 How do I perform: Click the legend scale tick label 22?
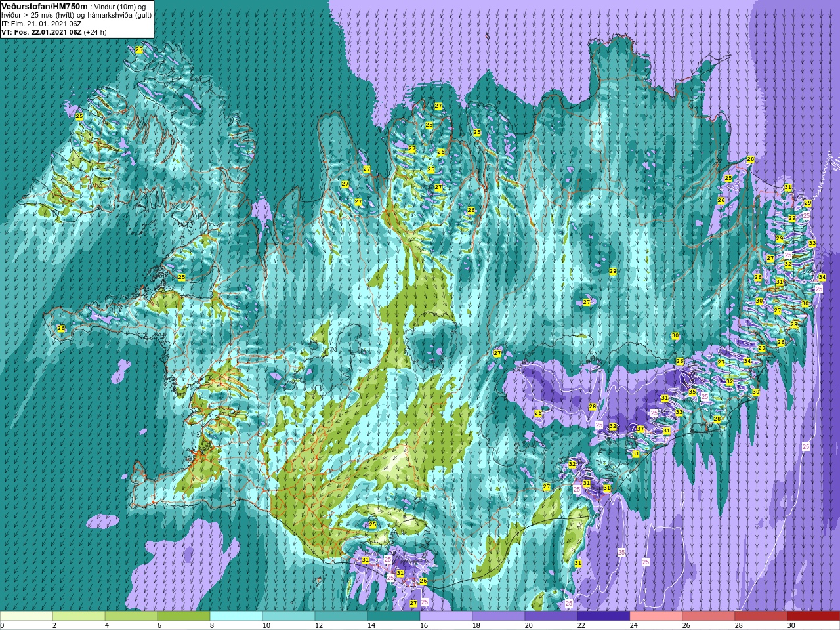[581, 625]
